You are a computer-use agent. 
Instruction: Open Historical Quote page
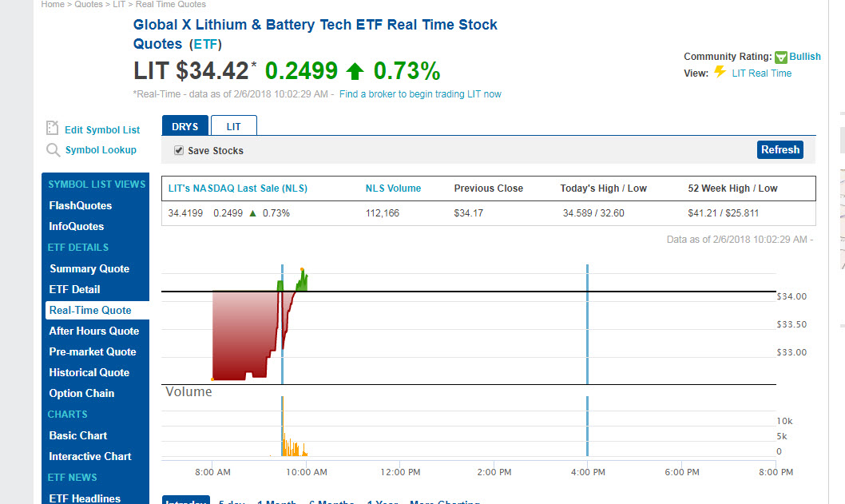tap(89, 372)
